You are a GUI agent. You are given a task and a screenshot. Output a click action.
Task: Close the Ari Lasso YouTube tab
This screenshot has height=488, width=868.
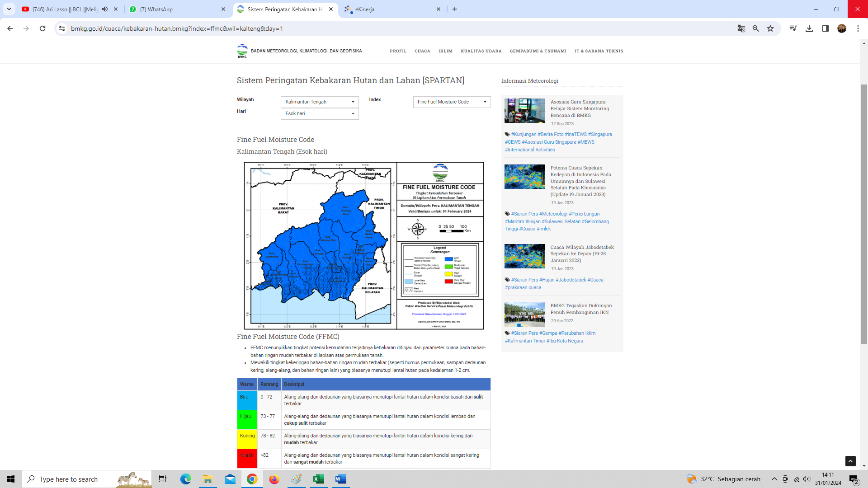[116, 9]
